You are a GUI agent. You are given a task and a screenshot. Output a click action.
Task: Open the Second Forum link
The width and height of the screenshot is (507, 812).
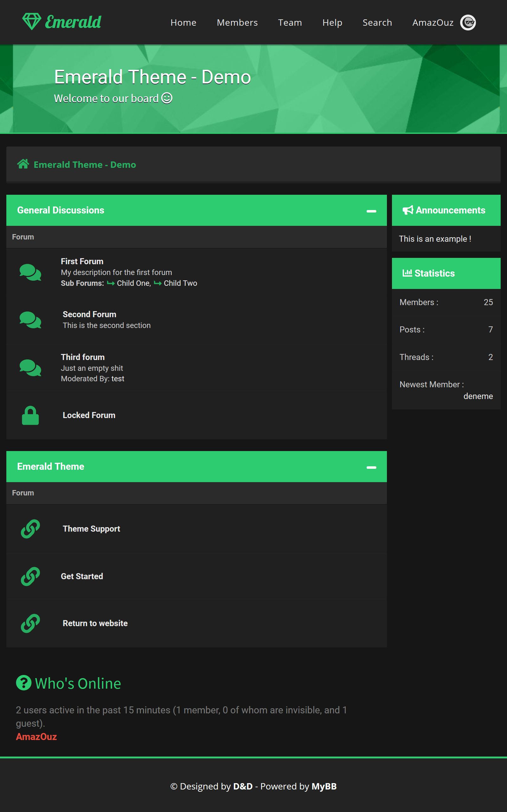click(89, 314)
